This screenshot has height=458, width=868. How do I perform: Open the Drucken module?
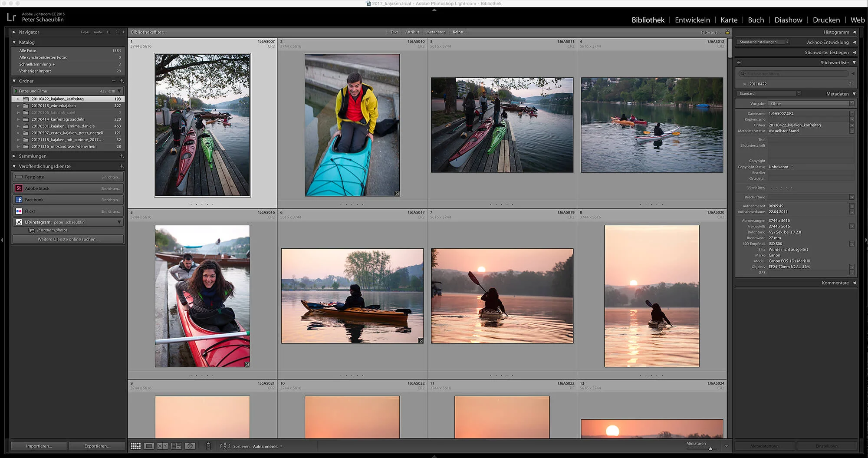(x=826, y=20)
